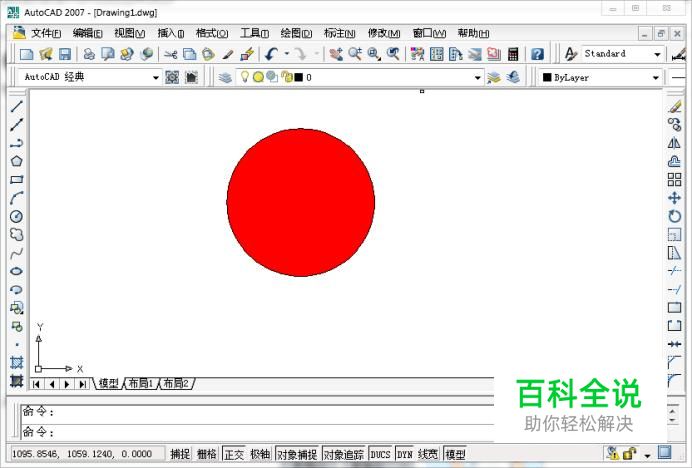The height and width of the screenshot is (468, 692).
Task: Open the 修改(M) menu
Action: pos(384,33)
